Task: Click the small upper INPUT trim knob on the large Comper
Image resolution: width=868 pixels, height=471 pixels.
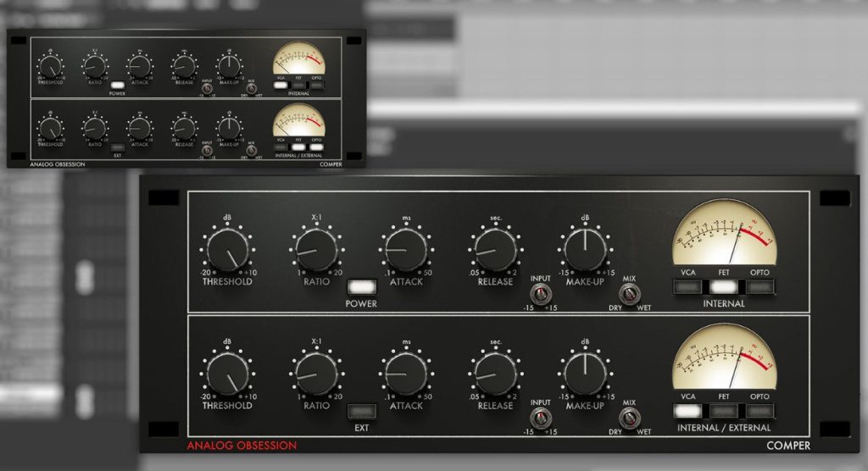Action: [x=540, y=294]
